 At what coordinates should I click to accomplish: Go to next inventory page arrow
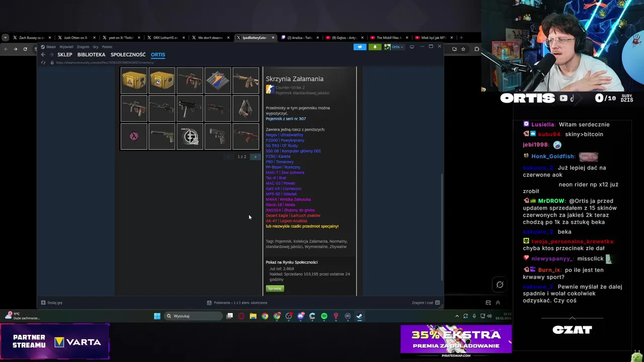pyautogui.click(x=255, y=157)
